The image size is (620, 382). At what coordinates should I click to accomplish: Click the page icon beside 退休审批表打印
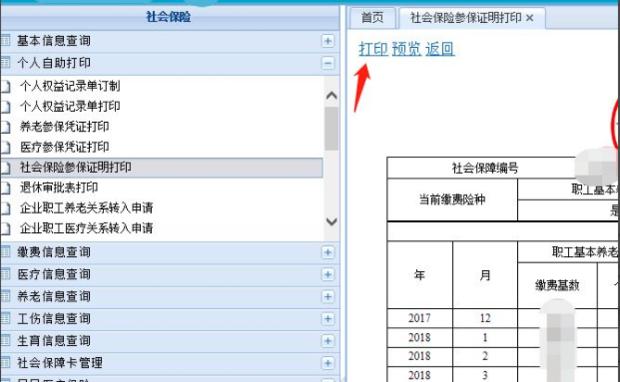pos(6,188)
